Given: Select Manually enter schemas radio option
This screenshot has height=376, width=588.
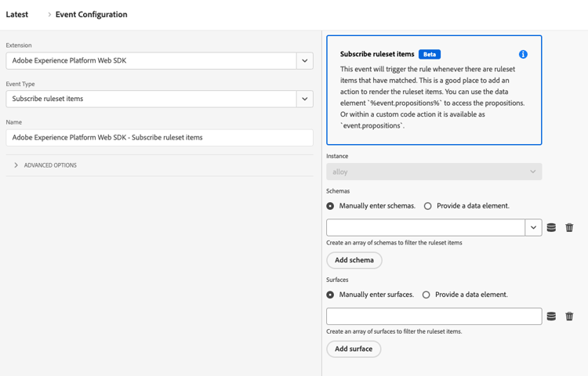Looking at the screenshot, I should 331,206.
